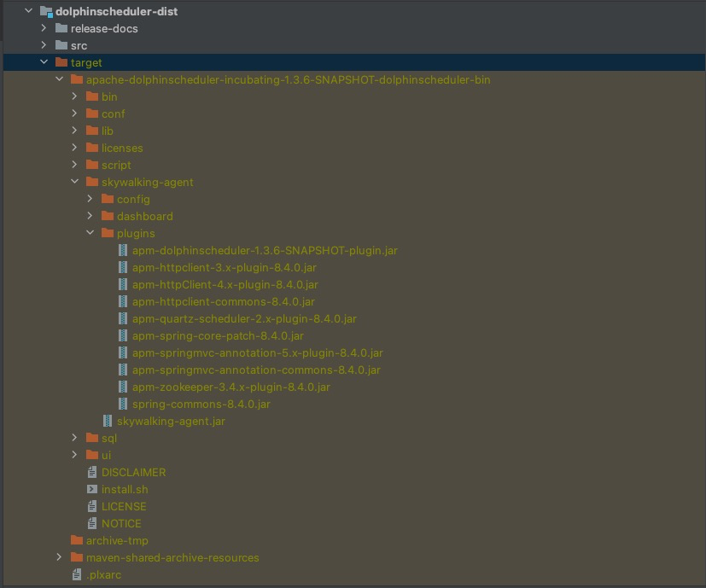The height and width of the screenshot is (588, 706).
Task: Expand the src folder chevron
Action: pyautogui.click(x=44, y=45)
